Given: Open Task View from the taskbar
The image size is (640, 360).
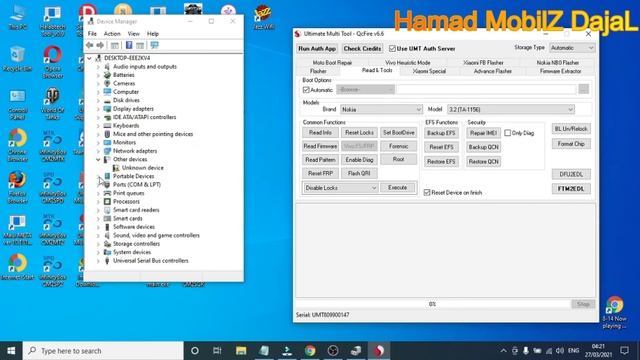Looking at the screenshot, I should pos(217,351).
